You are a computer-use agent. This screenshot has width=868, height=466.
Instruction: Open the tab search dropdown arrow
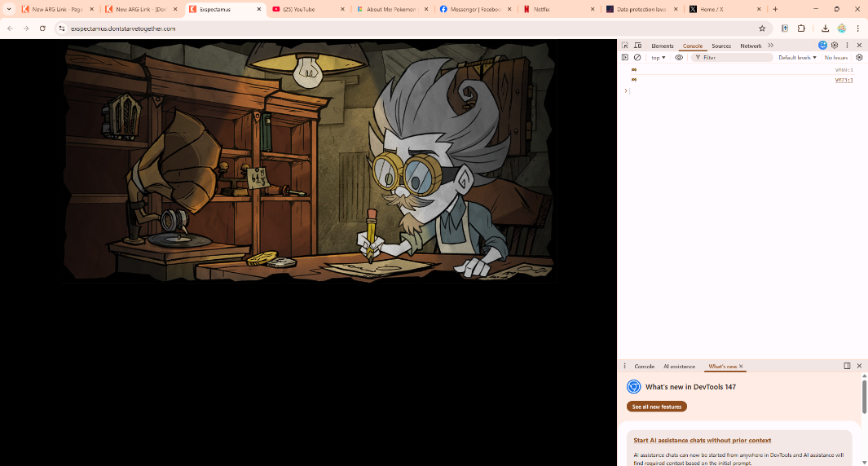(9, 9)
